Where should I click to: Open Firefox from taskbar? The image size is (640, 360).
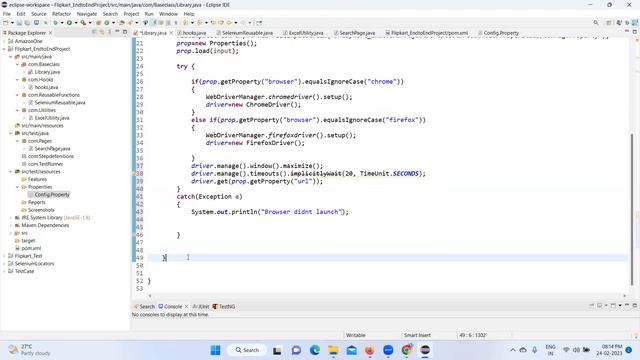tap(370, 350)
